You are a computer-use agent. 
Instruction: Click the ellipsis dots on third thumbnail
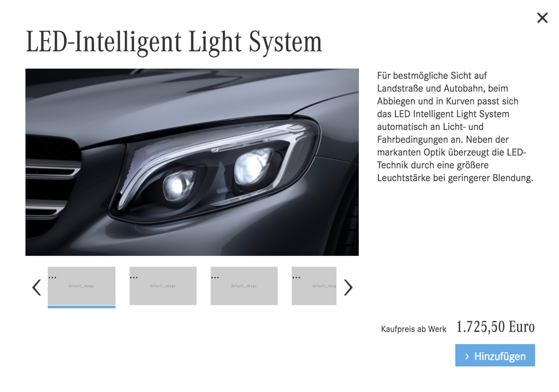click(x=215, y=278)
